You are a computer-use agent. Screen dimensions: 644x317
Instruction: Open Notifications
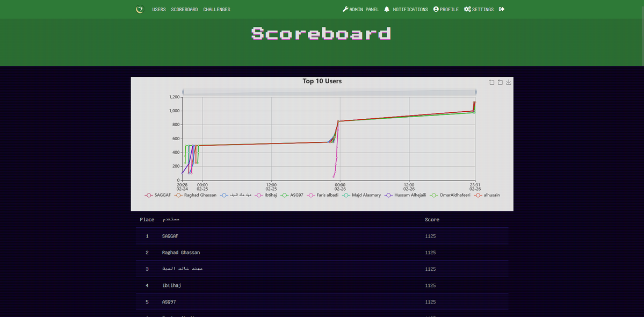pyautogui.click(x=406, y=10)
